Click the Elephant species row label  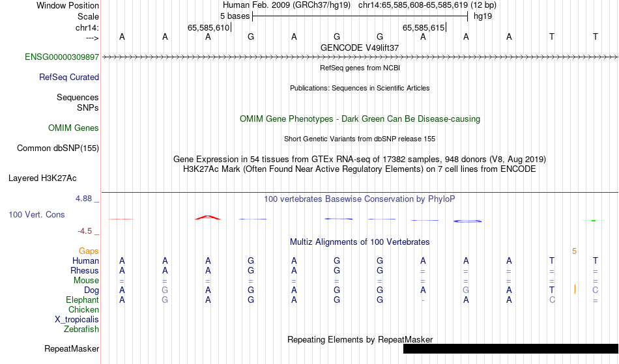pyautogui.click(x=82, y=300)
